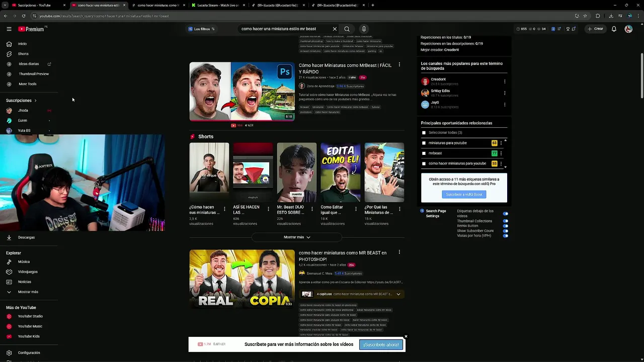The height and width of the screenshot is (362, 644).
Task: Open CreadorX channel link
Action: click(438, 79)
